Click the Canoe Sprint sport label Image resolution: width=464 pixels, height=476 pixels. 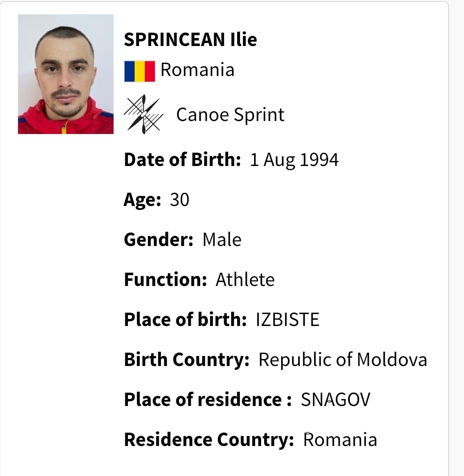tap(230, 115)
